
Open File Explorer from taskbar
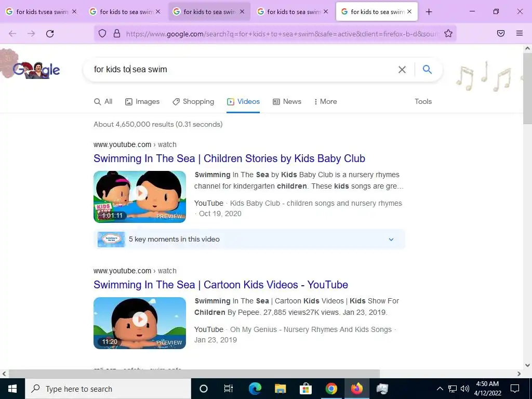[x=280, y=389]
